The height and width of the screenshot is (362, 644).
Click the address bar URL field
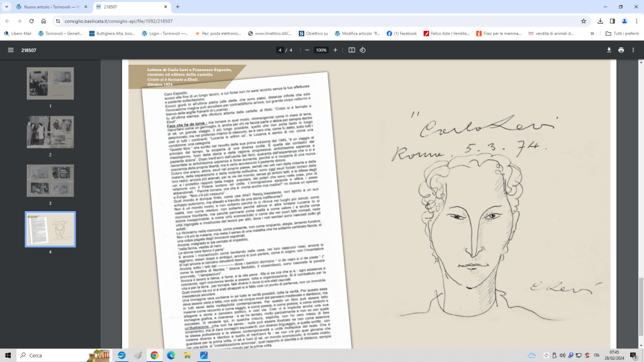click(x=320, y=21)
